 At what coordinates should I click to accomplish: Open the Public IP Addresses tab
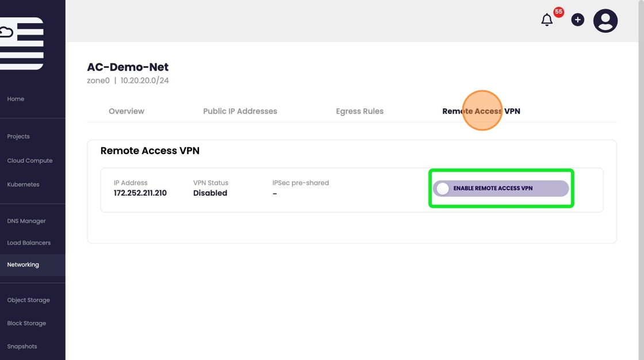[240, 111]
